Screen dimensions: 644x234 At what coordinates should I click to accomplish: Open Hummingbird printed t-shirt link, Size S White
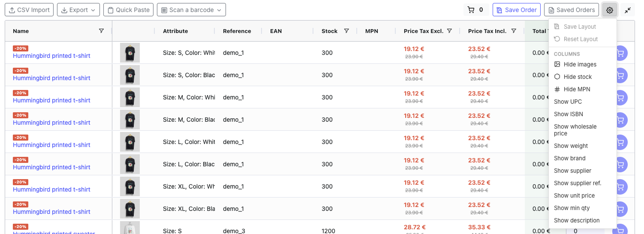[51, 56]
